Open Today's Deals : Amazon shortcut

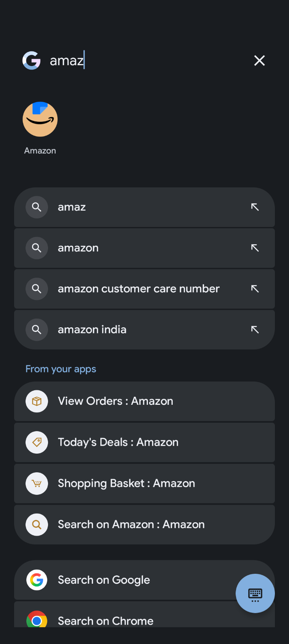pos(118,442)
